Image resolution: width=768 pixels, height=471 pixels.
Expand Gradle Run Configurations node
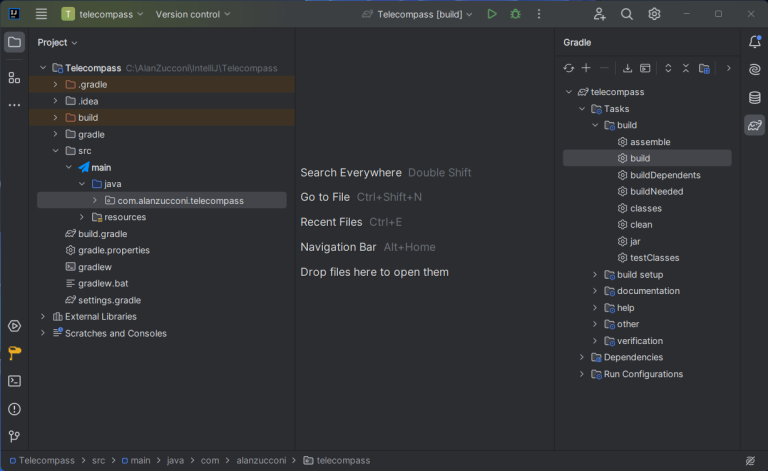[581, 374]
